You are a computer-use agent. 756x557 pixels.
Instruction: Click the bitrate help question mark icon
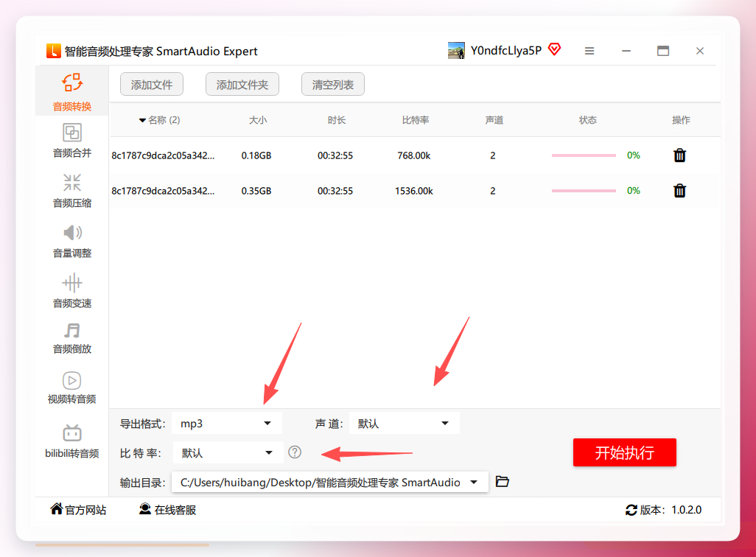click(x=295, y=452)
